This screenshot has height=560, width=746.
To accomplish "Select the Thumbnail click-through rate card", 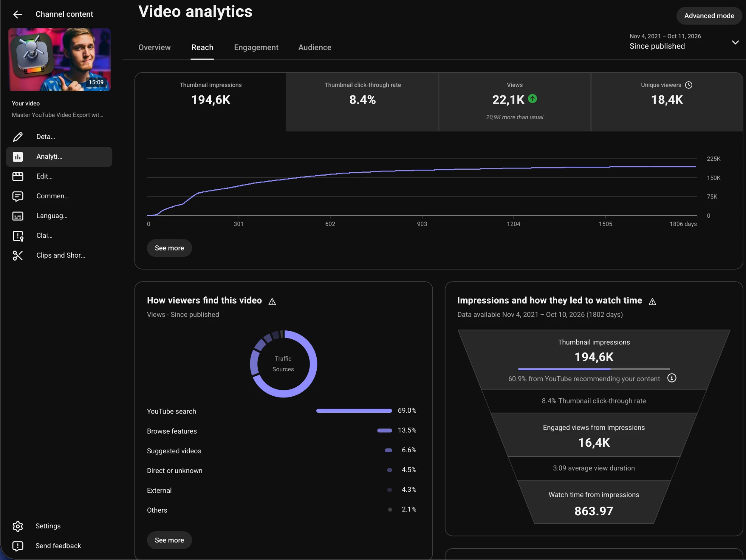I will (363, 102).
